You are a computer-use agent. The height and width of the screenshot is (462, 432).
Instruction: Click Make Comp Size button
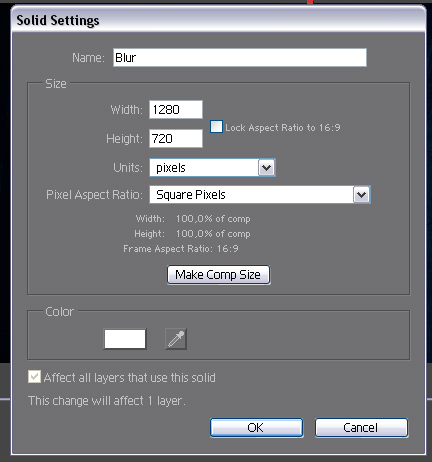218,275
